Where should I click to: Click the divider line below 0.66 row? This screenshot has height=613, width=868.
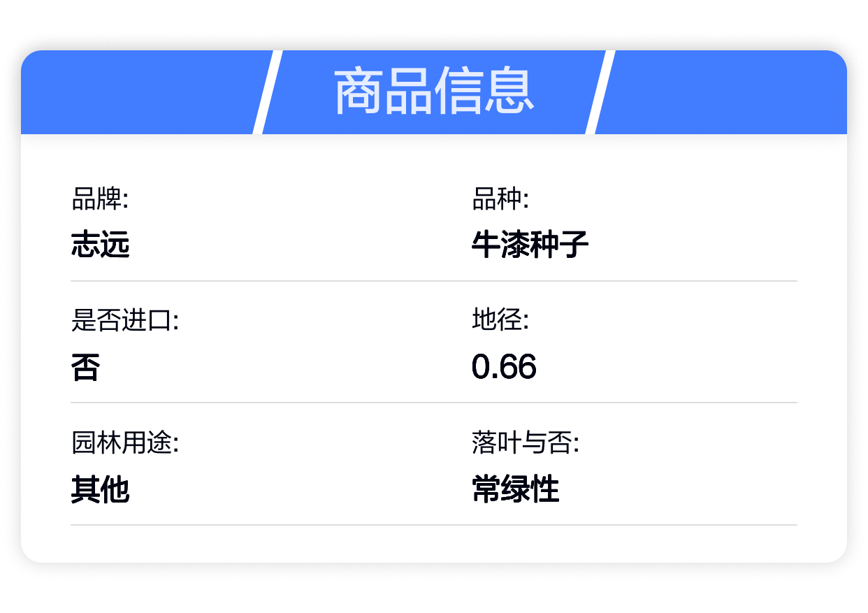click(434, 403)
